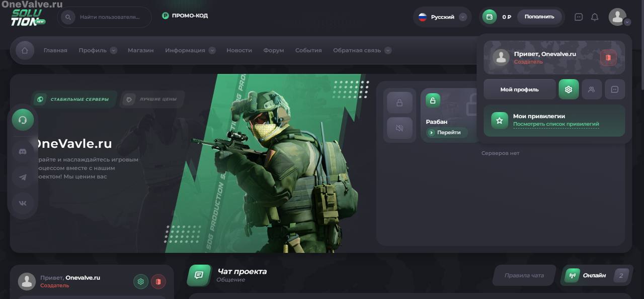Viewport: 644px width, 299px height.
Task: Expand the Информация menu chevron
Action: pos(212,50)
